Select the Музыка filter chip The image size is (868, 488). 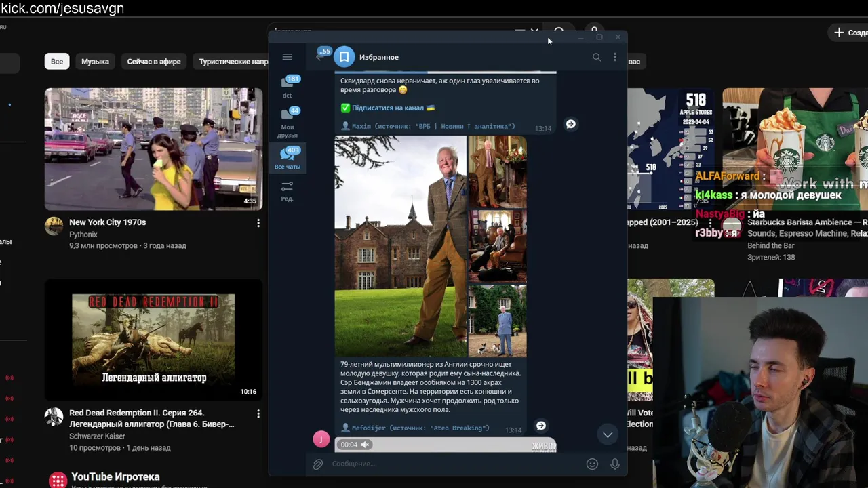(x=95, y=62)
